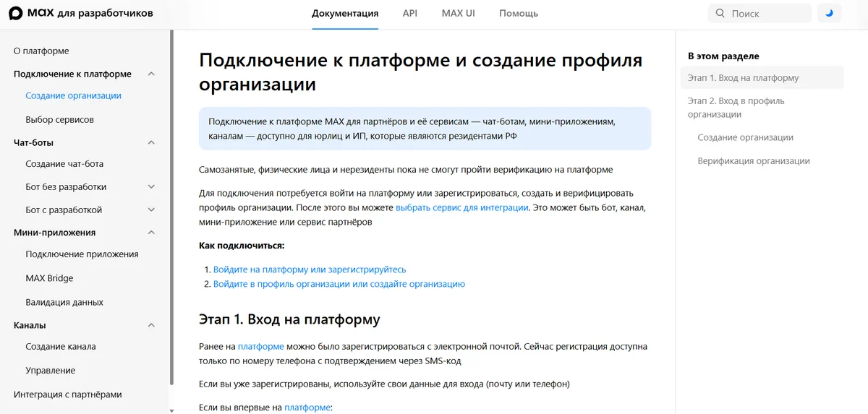Image resolution: width=868 pixels, height=414 pixels.
Task: Open Бот с разработкой item
Action: [x=64, y=210]
